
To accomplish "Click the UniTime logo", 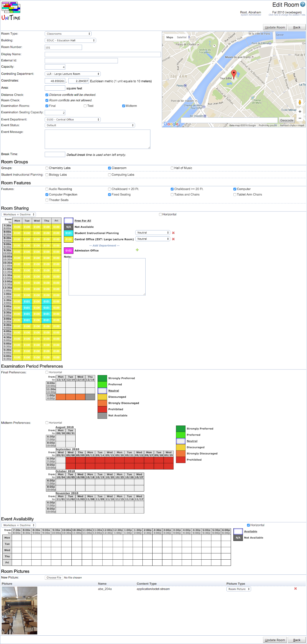I will point(11,11).
